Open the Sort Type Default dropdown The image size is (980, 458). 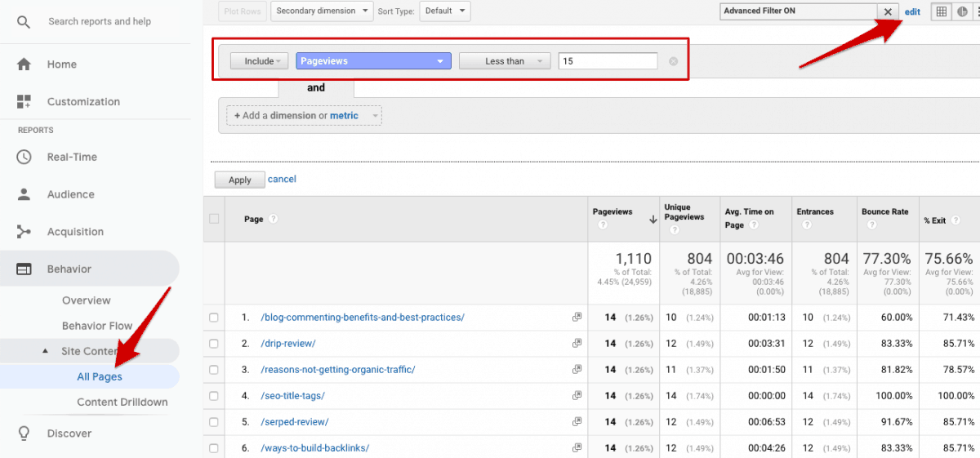pyautogui.click(x=445, y=11)
